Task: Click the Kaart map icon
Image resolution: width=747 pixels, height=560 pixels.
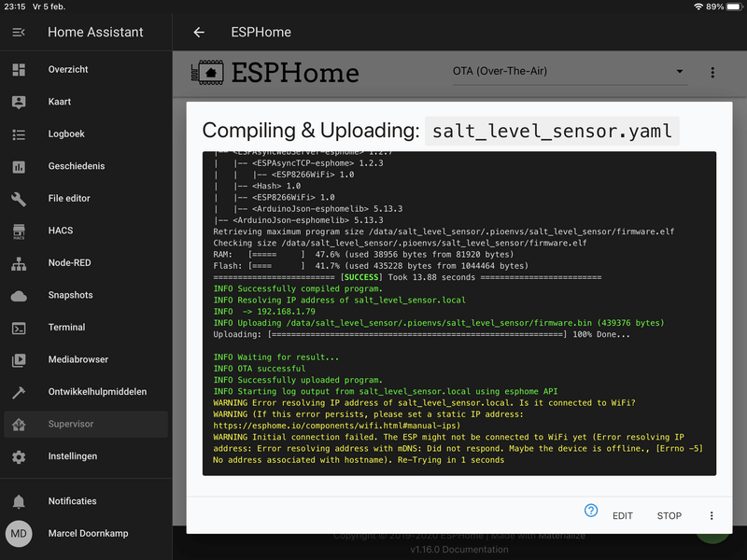Action: tap(19, 102)
